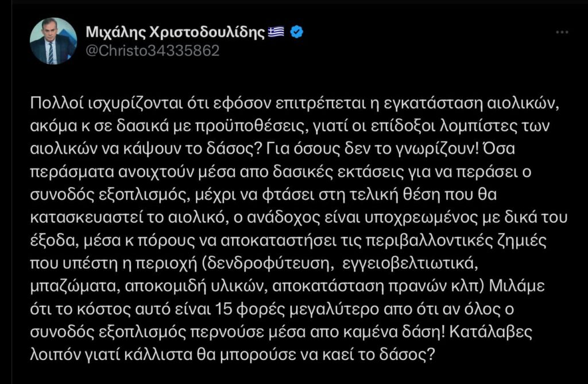This screenshot has width=588, height=384.
Task: Open the author's profile picture
Action: 53,41
